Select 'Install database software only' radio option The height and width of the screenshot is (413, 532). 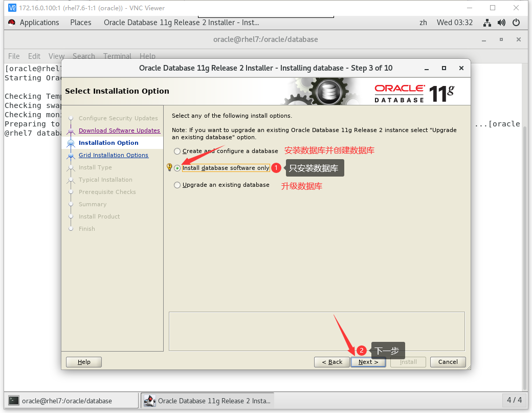pos(177,168)
